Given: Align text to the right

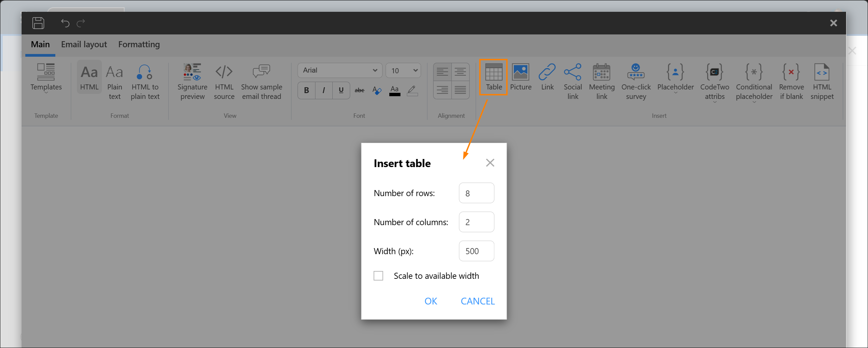Looking at the screenshot, I should (442, 90).
